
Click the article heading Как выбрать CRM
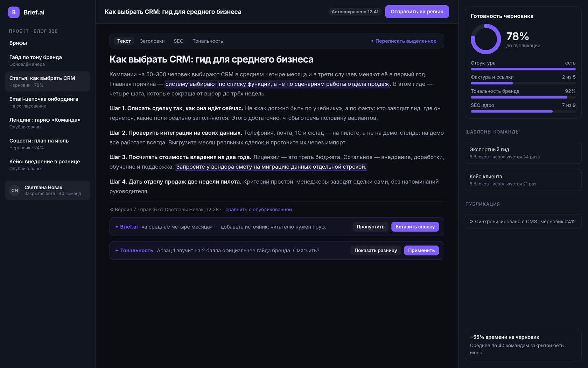coord(211,59)
